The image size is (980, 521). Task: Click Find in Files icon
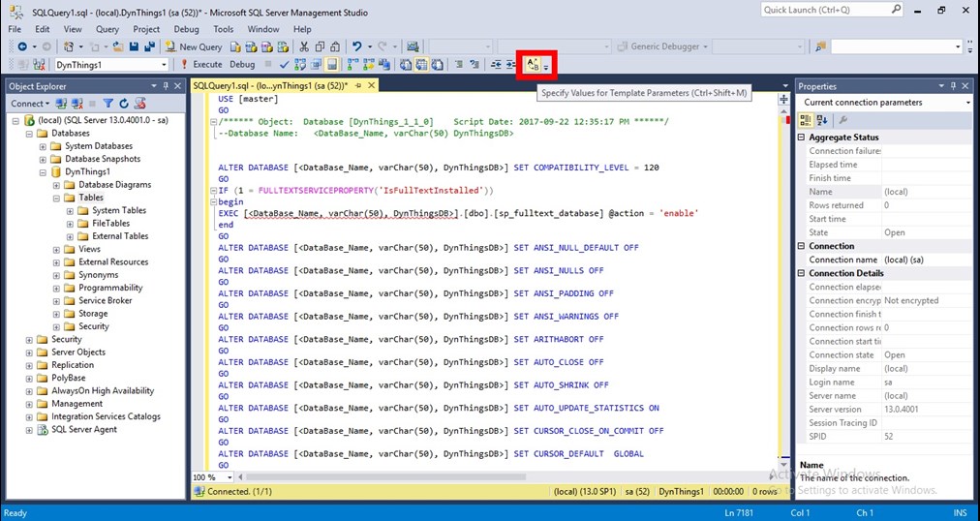coord(820,46)
